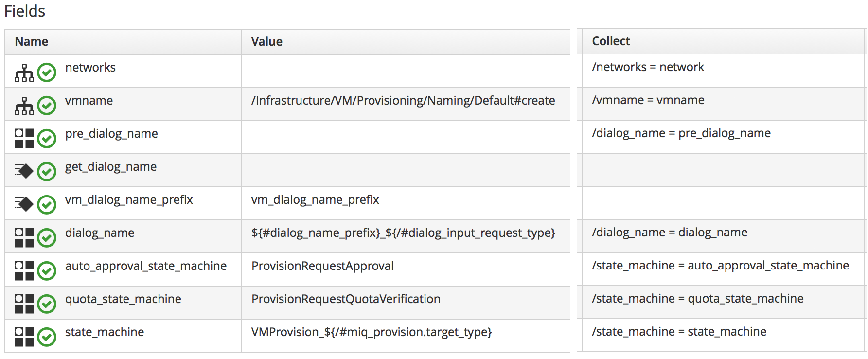Click the Value column header
Screen dimensions: 868x359
[267, 42]
